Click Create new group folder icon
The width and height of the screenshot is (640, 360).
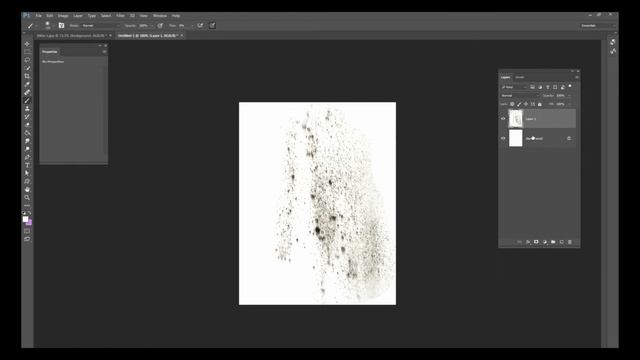pyautogui.click(x=553, y=242)
